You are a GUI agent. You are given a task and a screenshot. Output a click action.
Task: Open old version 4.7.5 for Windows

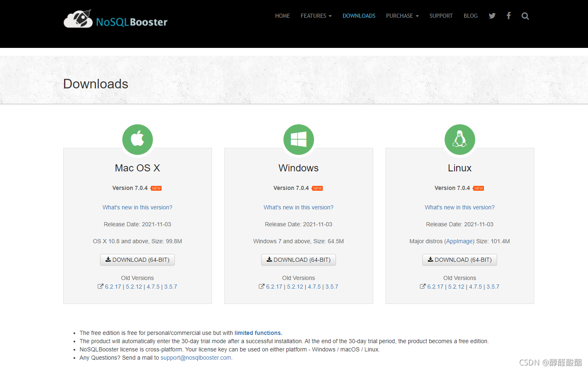click(x=314, y=287)
